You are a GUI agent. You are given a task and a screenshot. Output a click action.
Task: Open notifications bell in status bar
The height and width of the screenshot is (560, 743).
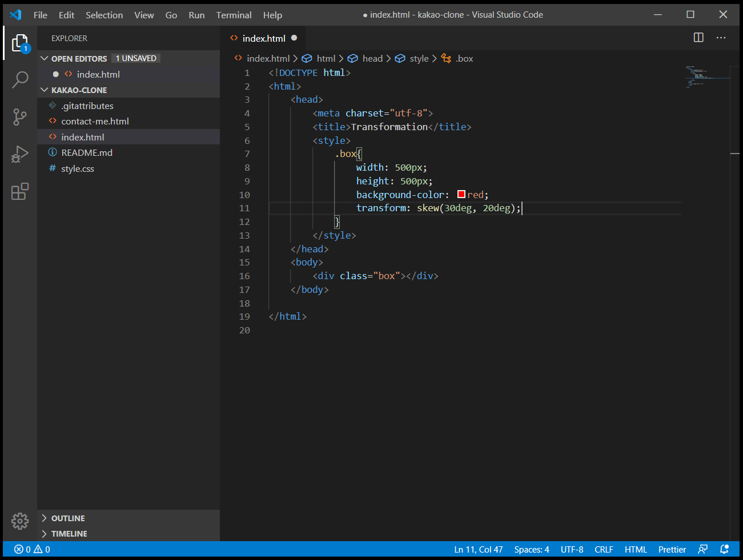click(x=724, y=549)
